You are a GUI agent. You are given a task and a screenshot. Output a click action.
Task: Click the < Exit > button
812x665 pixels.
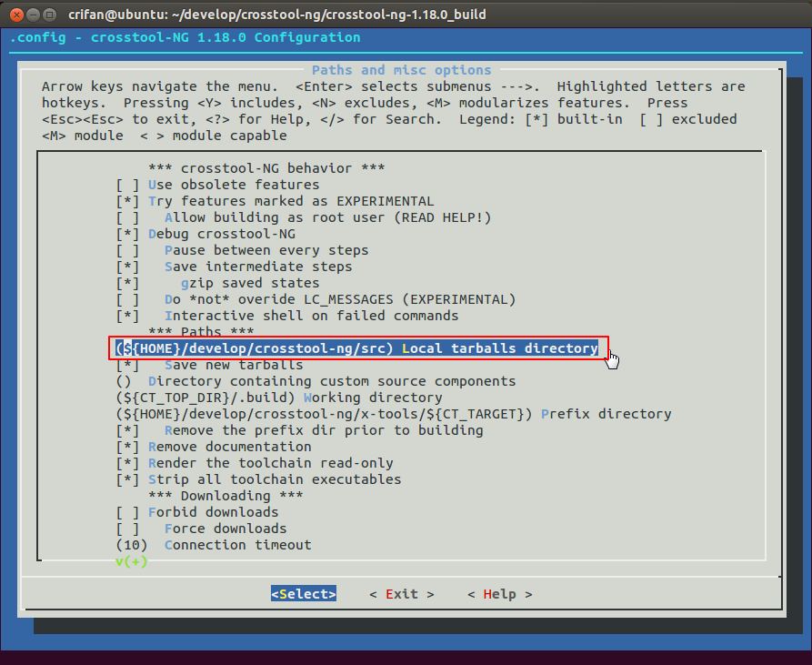[402, 594]
